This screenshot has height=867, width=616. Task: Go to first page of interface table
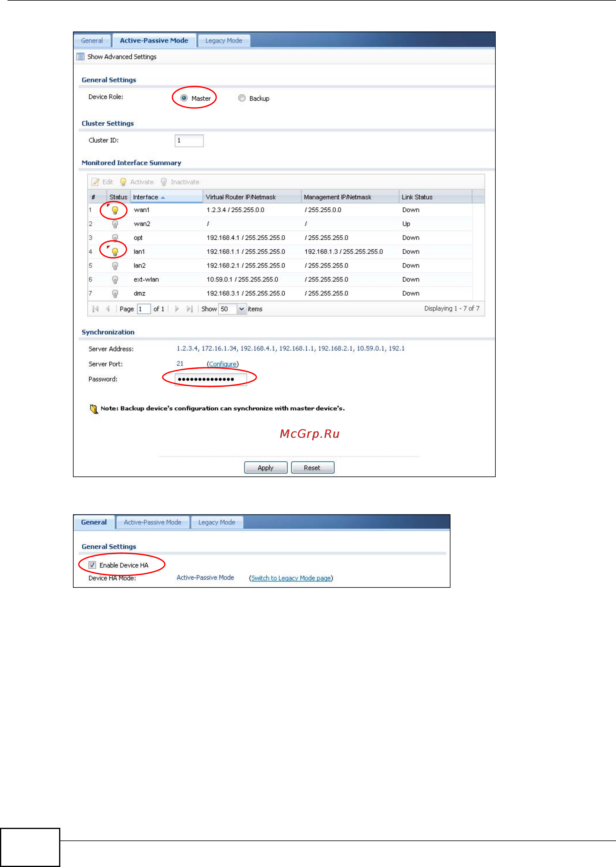96,309
